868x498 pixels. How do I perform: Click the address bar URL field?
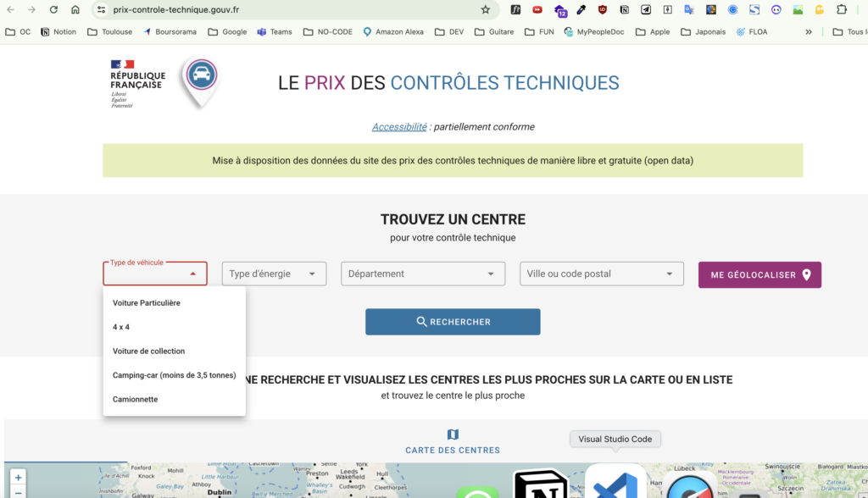pyautogui.click(x=293, y=9)
